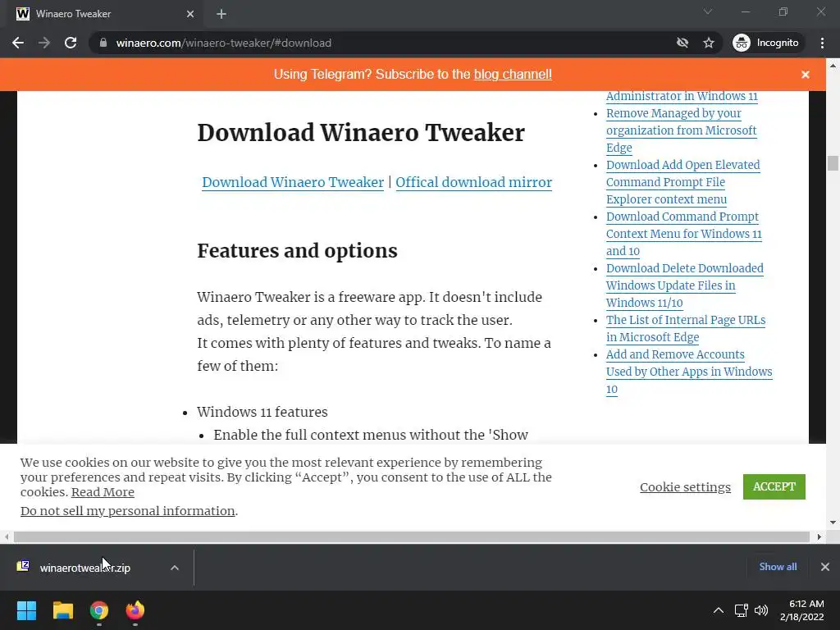840x630 pixels.
Task: Click the Windows 11 features bullet
Action: pos(262,412)
